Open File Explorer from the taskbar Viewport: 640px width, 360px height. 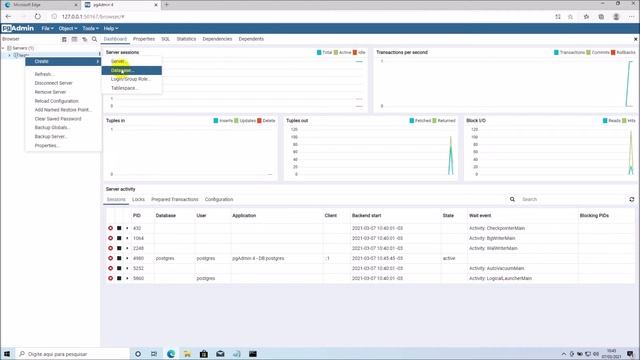[x=187, y=354]
